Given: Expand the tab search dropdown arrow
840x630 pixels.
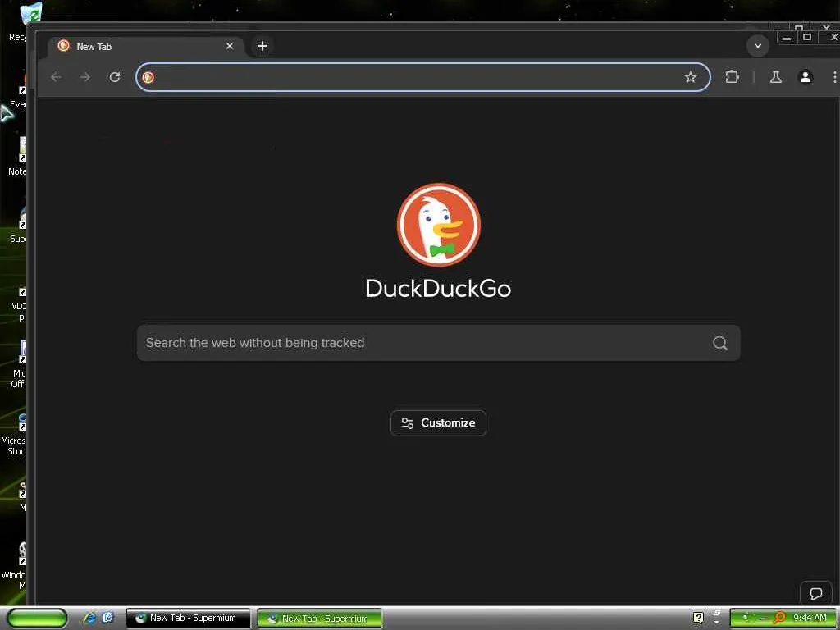Looking at the screenshot, I should pyautogui.click(x=757, y=46).
